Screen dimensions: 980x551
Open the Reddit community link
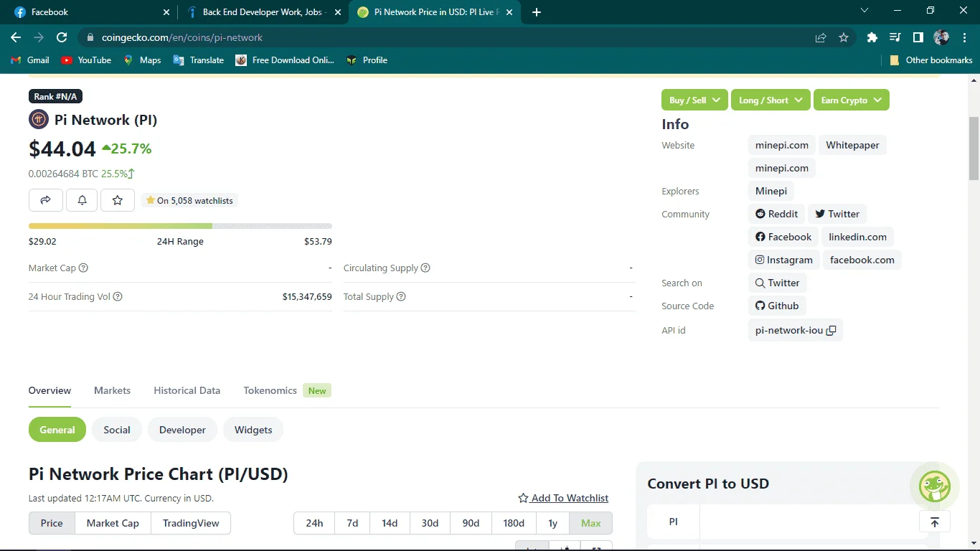coord(776,214)
